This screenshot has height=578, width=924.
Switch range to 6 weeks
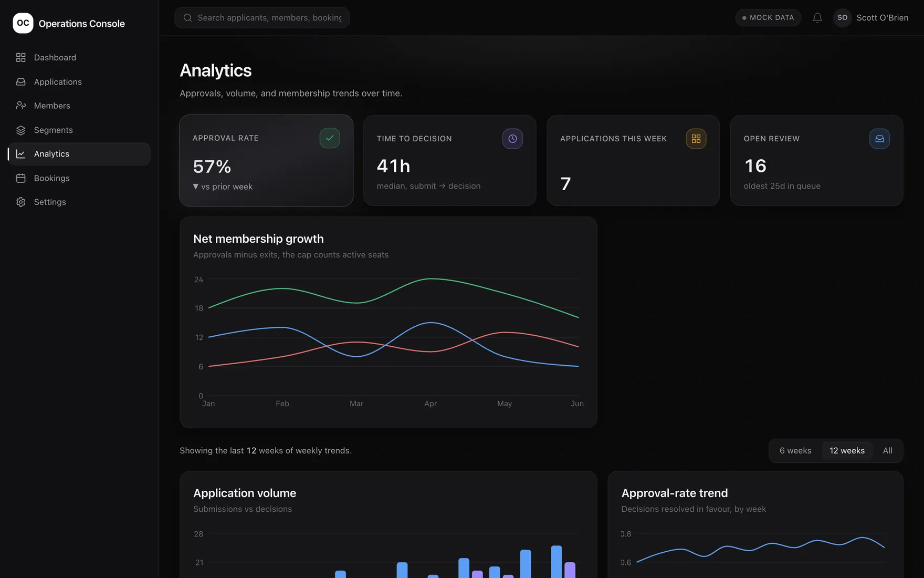point(795,451)
